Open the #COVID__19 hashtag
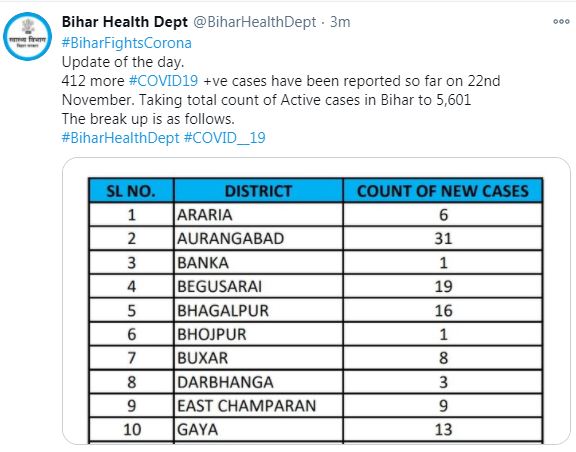 click(224, 138)
